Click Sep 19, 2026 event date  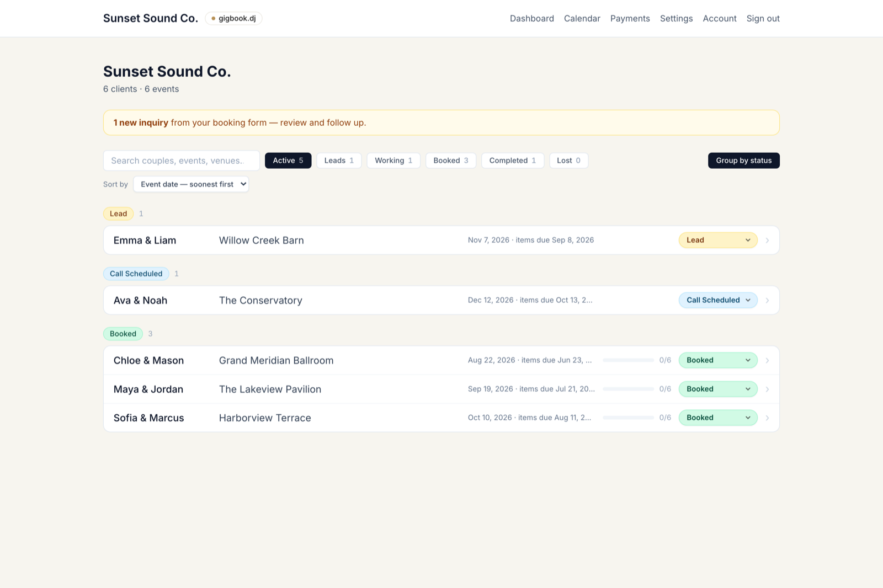click(x=491, y=389)
